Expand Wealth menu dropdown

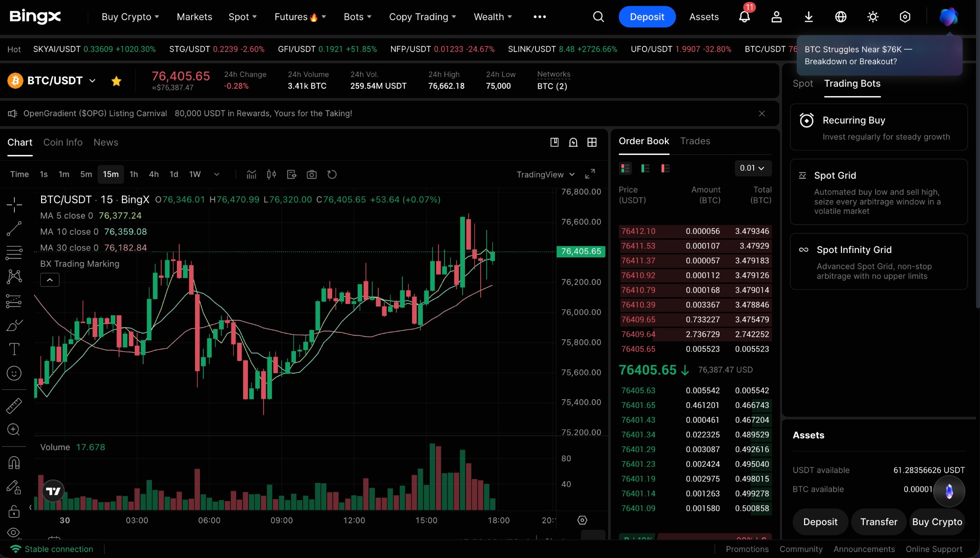pos(493,17)
